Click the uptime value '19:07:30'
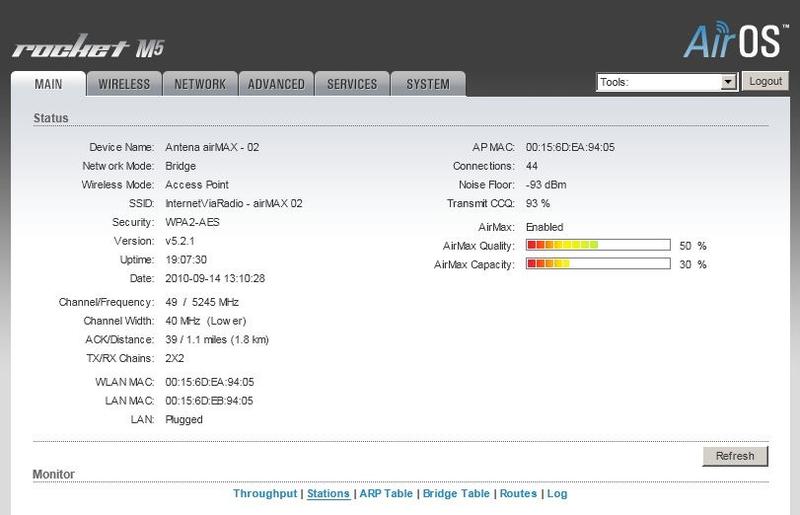Screen dimensions: 800x515 pyautogui.click(x=186, y=259)
